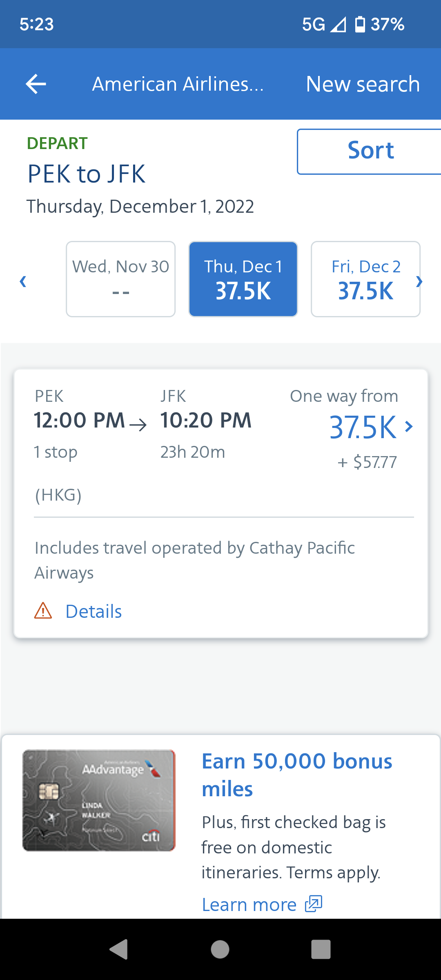The image size is (441, 980).
Task: Tap the external link icon after Learn more
Action: point(314,904)
